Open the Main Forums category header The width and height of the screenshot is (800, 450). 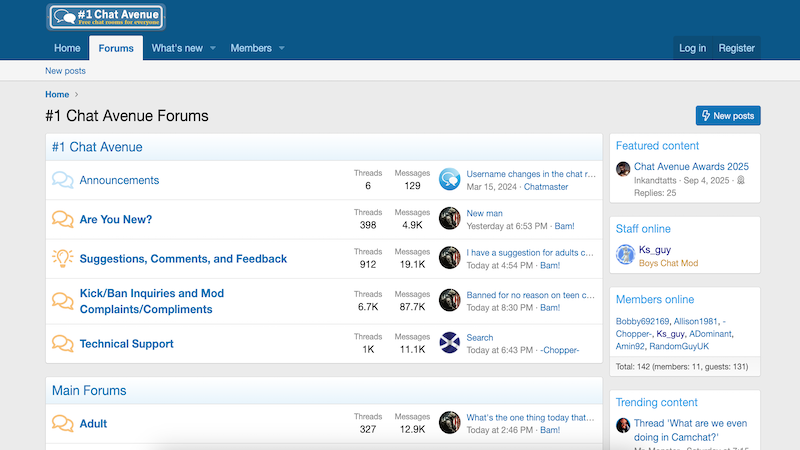(89, 390)
